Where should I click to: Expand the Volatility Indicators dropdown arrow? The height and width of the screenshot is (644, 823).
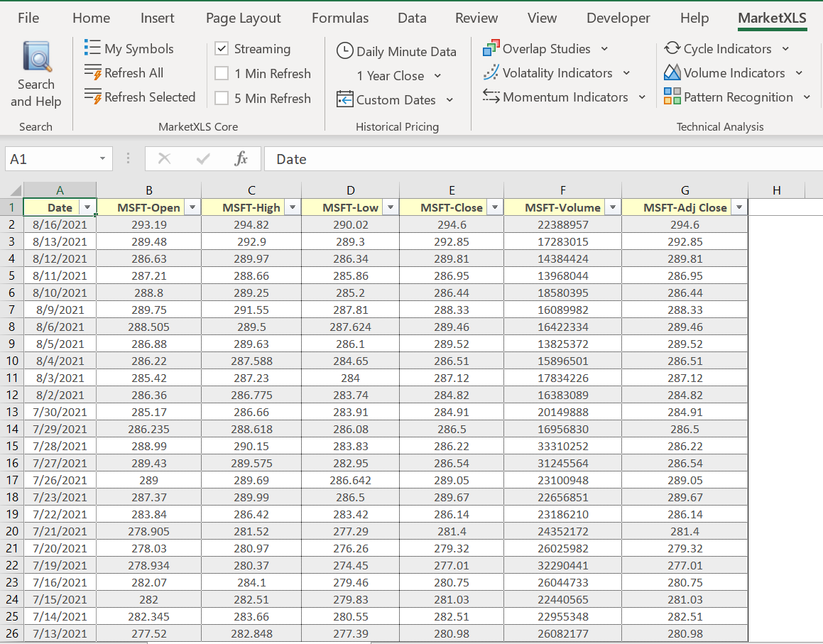[627, 73]
